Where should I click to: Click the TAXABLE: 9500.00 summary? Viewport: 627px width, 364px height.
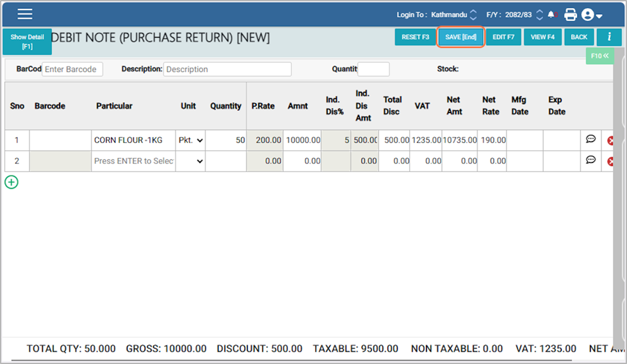click(355, 349)
